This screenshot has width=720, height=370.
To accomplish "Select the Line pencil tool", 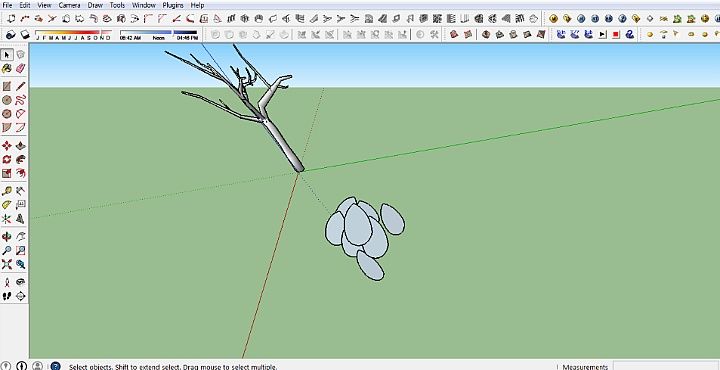I will point(21,86).
